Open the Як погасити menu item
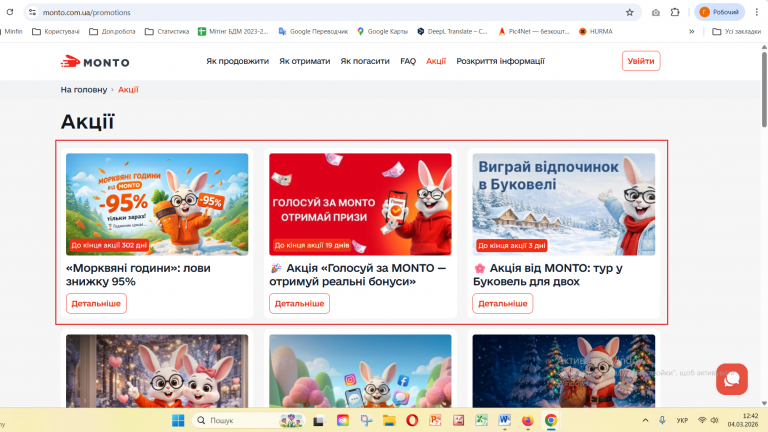Screen dimensions: 768x432 (365, 61)
